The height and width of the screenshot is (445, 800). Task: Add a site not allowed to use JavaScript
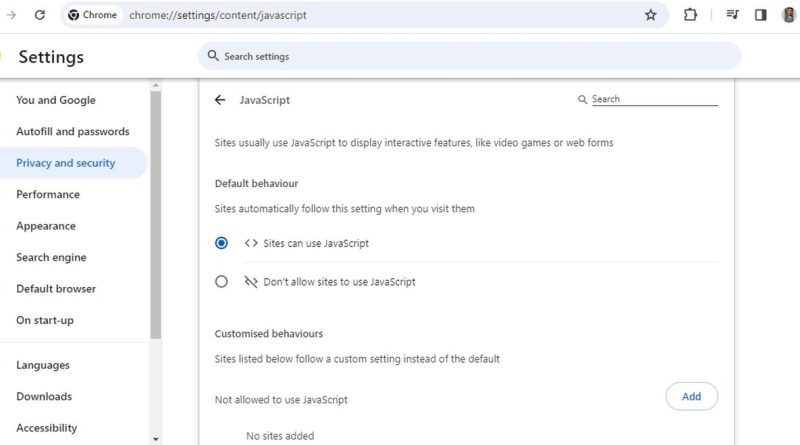[691, 396]
